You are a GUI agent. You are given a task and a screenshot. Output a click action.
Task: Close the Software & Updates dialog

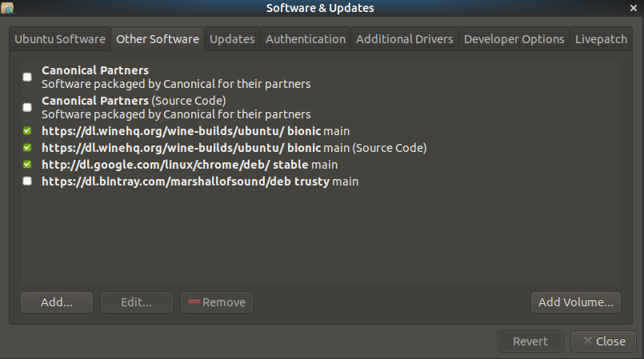point(603,341)
